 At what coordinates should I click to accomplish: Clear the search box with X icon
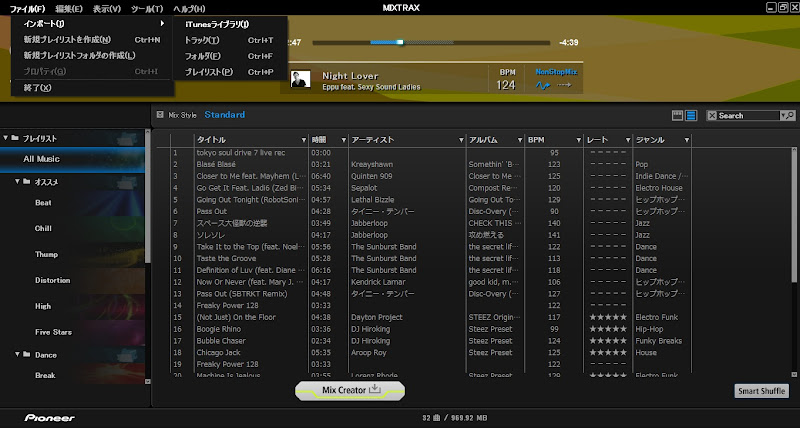712,116
